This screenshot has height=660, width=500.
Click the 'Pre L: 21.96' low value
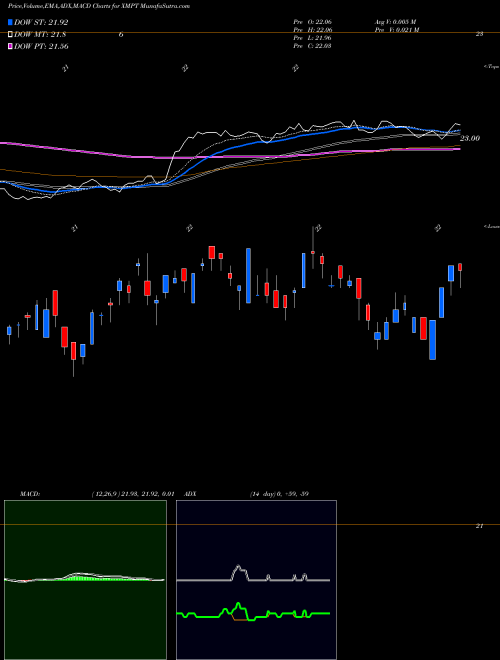point(313,38)
